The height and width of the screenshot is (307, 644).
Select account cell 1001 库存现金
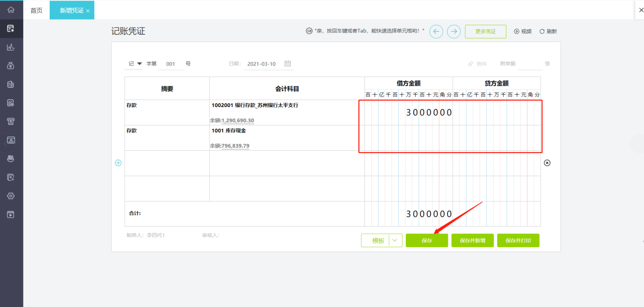229,131
